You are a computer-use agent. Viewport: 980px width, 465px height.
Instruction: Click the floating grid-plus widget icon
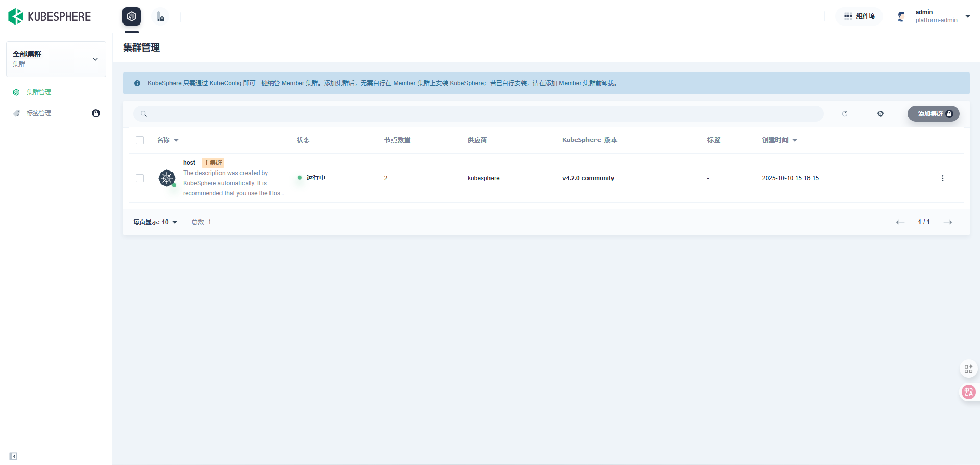[x=968, y=369]
